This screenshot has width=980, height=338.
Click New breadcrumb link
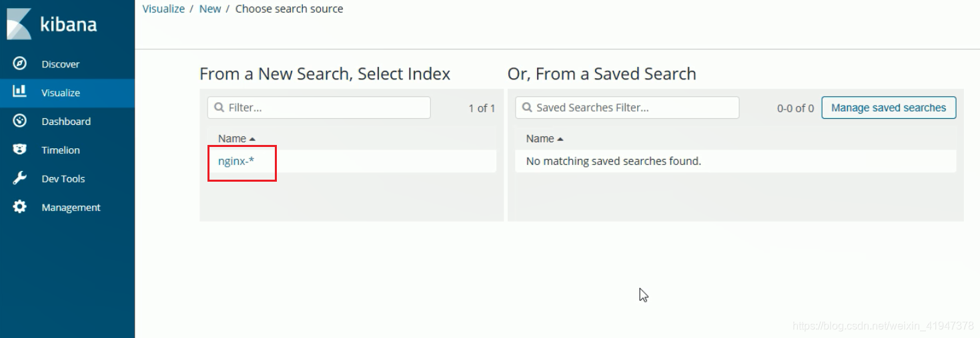(210, 9)
